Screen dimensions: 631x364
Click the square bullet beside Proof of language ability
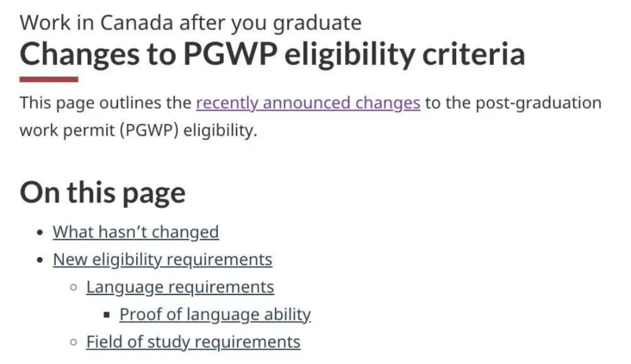[106, 315]
